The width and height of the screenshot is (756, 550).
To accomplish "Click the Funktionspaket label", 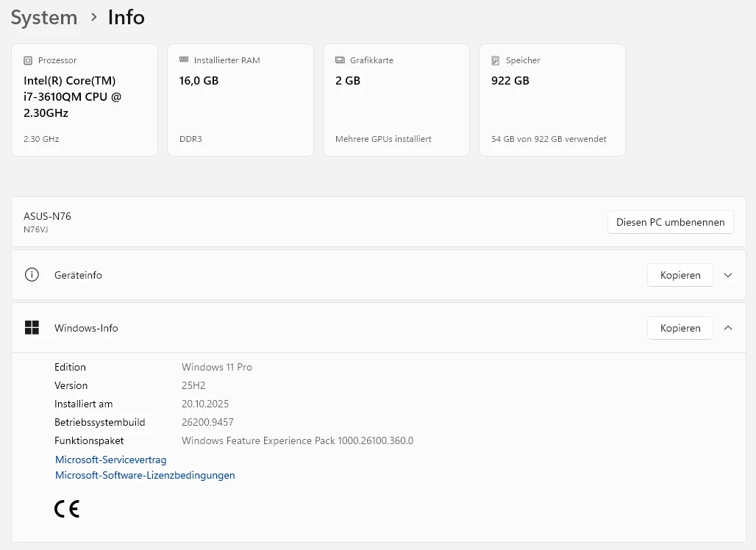I will point(89,440).
